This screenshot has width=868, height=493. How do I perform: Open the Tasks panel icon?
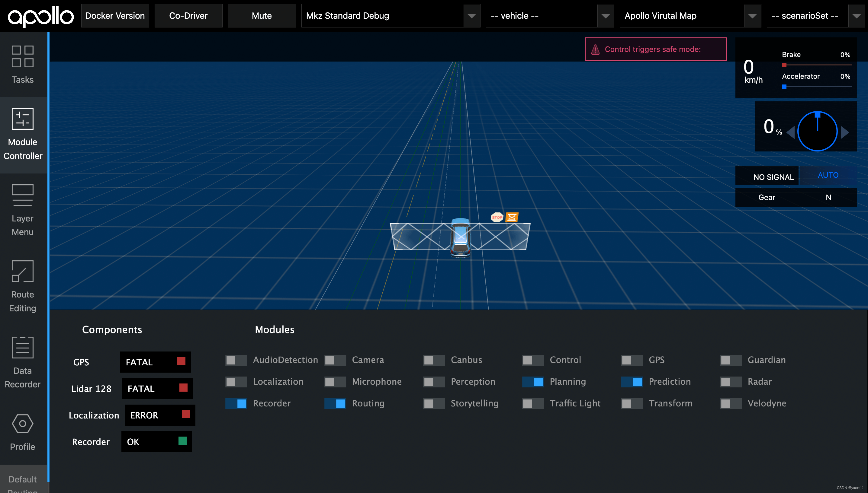tap(22, 56)
